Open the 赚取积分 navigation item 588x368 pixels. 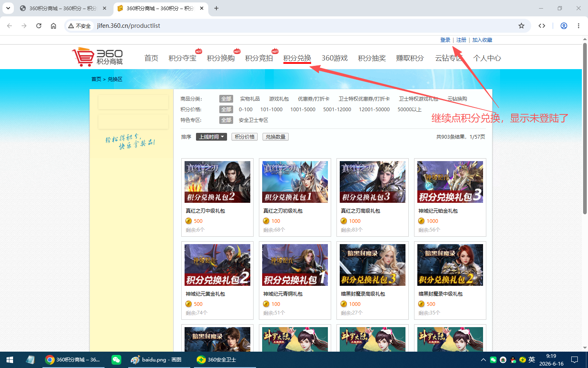click(x=410, y=58)
